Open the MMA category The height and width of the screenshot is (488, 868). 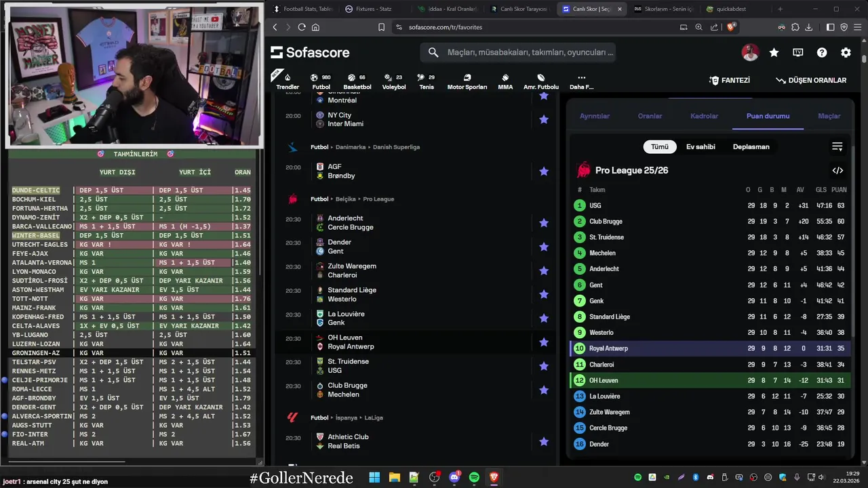505,81
